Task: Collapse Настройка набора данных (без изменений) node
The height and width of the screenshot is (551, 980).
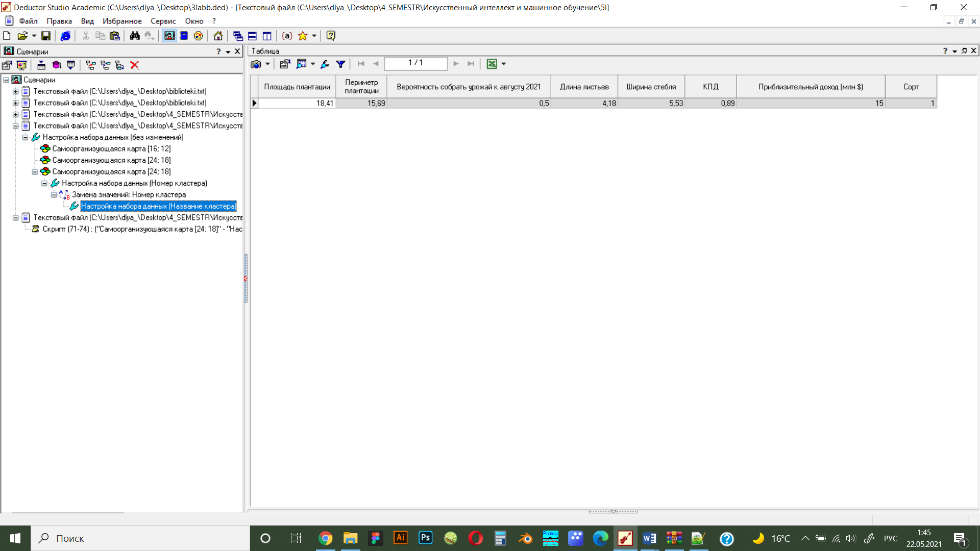Action: click(25, 137)
